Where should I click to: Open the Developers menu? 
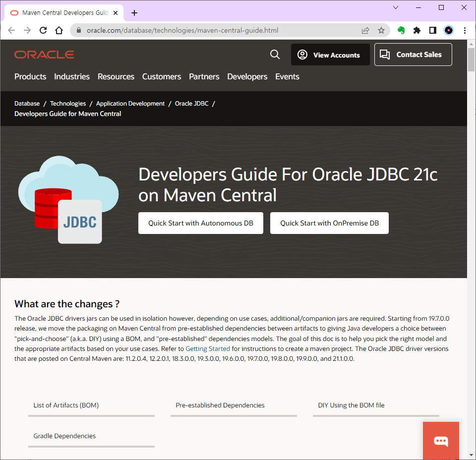247,76
